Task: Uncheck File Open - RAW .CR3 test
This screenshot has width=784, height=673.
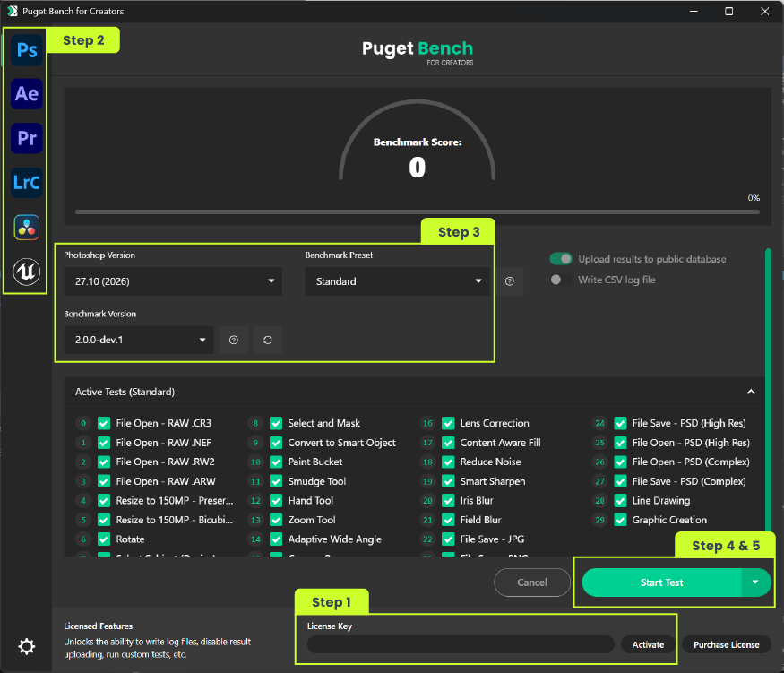Action: click(x=104, y=424)
